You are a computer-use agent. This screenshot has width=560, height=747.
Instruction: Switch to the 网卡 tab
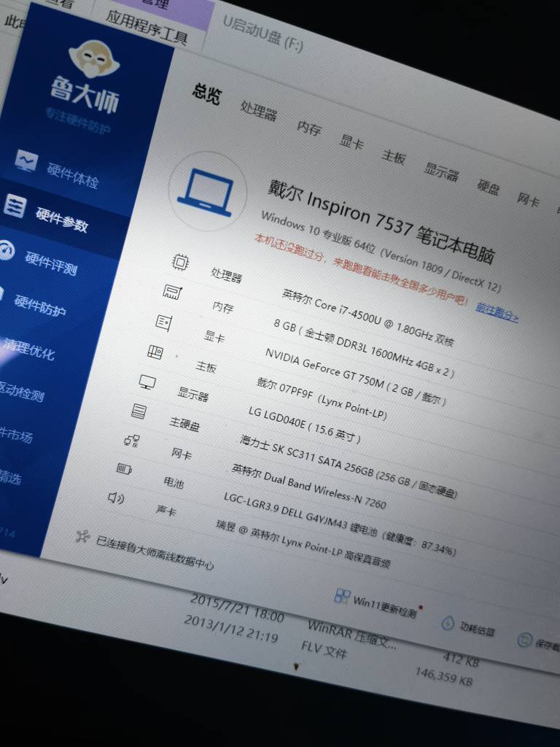point(528,199)
